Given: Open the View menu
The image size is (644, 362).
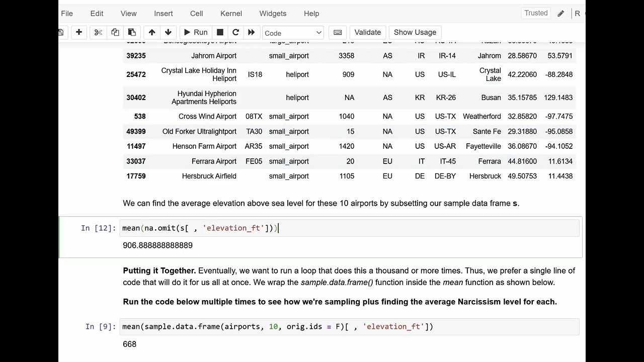Looking at the screenshot, I should [x=128, y=14].
